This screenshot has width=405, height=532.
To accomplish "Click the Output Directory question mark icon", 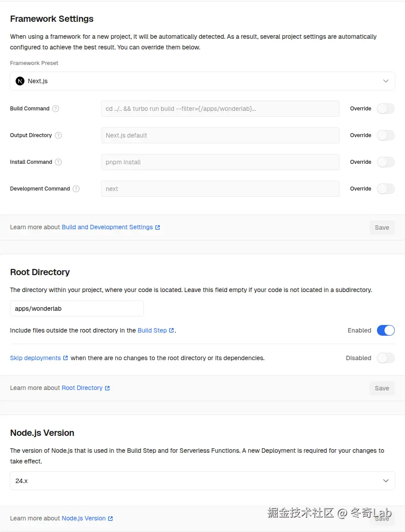I will pyautogui.click(x=58, y=135).
